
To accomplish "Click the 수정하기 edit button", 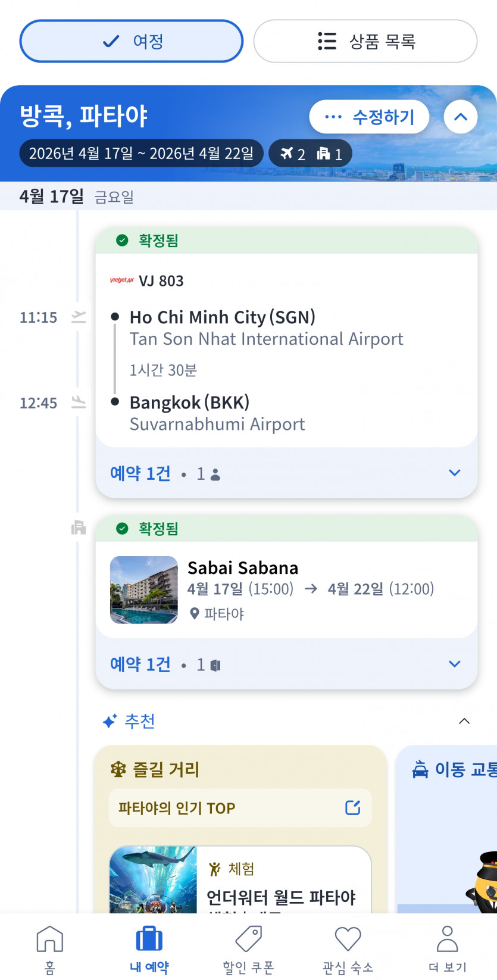I will point(369,117).
